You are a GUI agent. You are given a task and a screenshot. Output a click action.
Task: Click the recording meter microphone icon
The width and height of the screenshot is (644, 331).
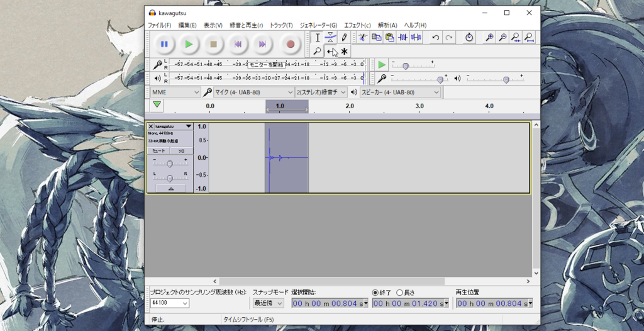pyautogui.click(x=157, y=65)
